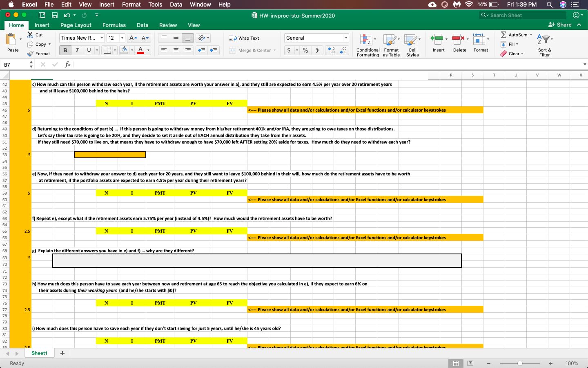Toggle bold formatting on cell B7
The image size is (588, 368).
coord(65,50)
